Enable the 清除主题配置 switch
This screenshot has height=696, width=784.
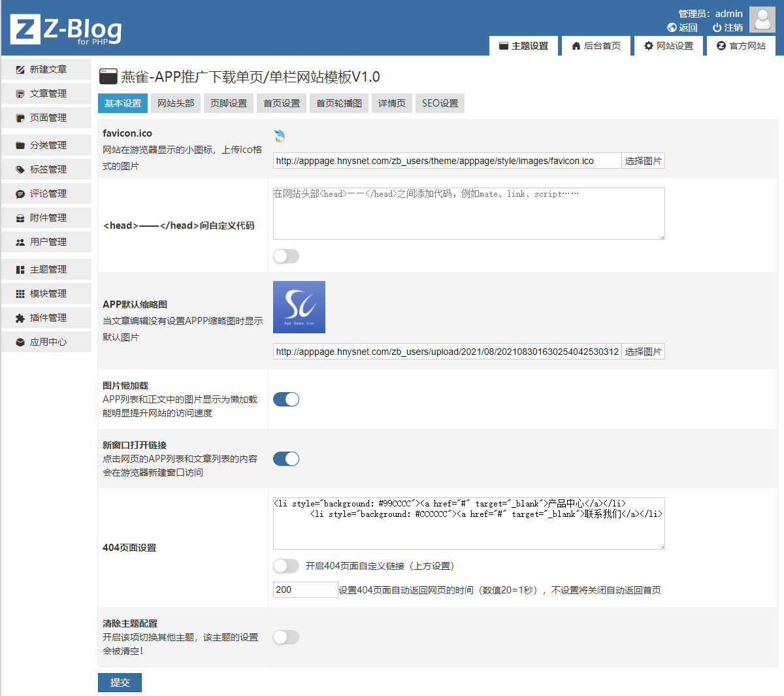point(286,637)
